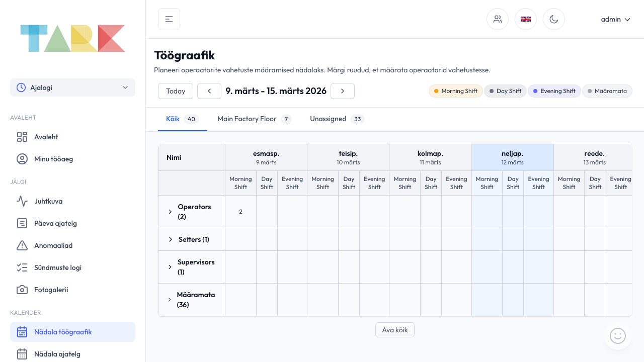Select Nädala töögraafik in the sidebar

[72, 332]
